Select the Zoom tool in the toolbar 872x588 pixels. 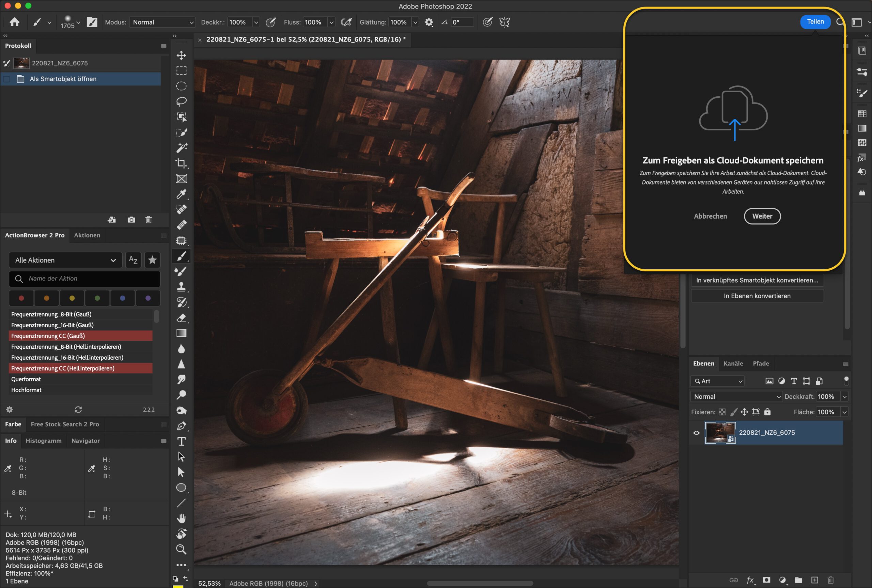click(x=181, y=550)
